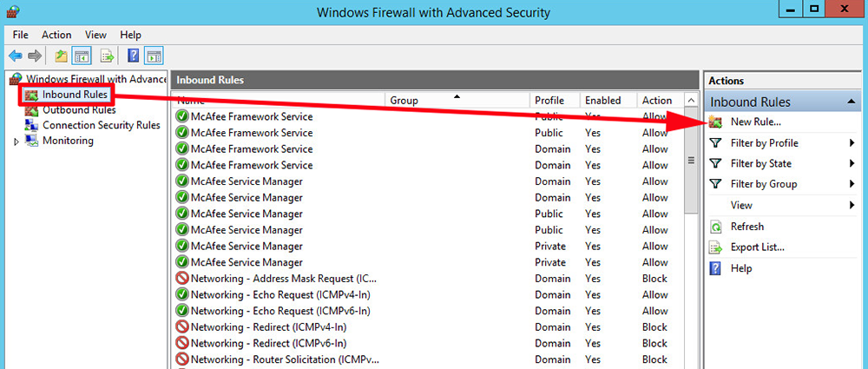Select Networking - Echo Request (ICMPv4-In) rule
Viewport: 868px width, 369px height.
280,294
